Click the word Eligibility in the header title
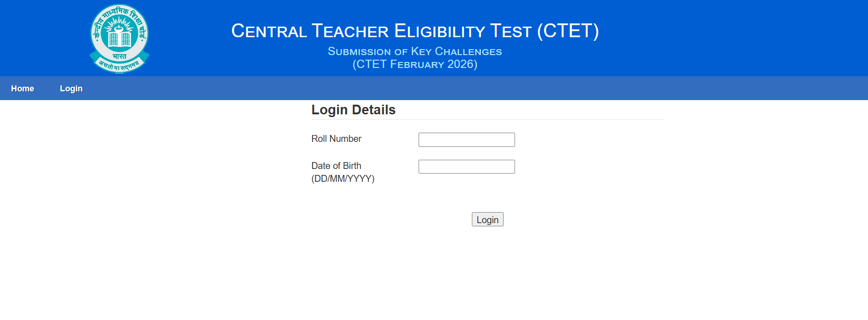This screenshot has width=868, height=320. click(439, 31)
